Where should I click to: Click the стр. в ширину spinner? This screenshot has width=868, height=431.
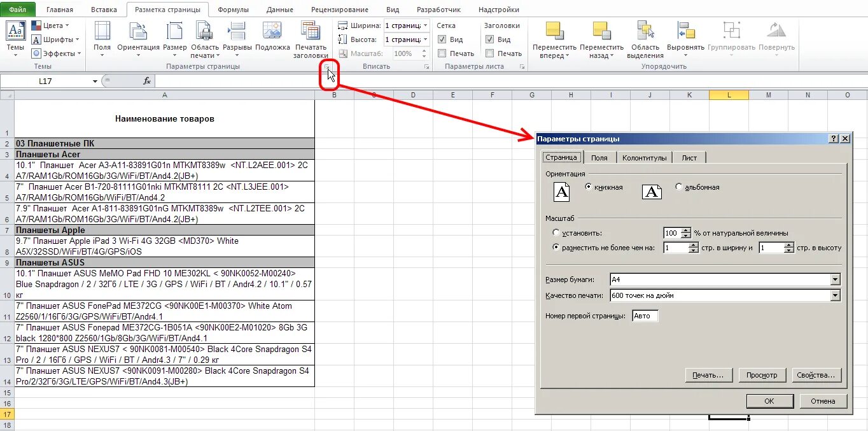680,248
